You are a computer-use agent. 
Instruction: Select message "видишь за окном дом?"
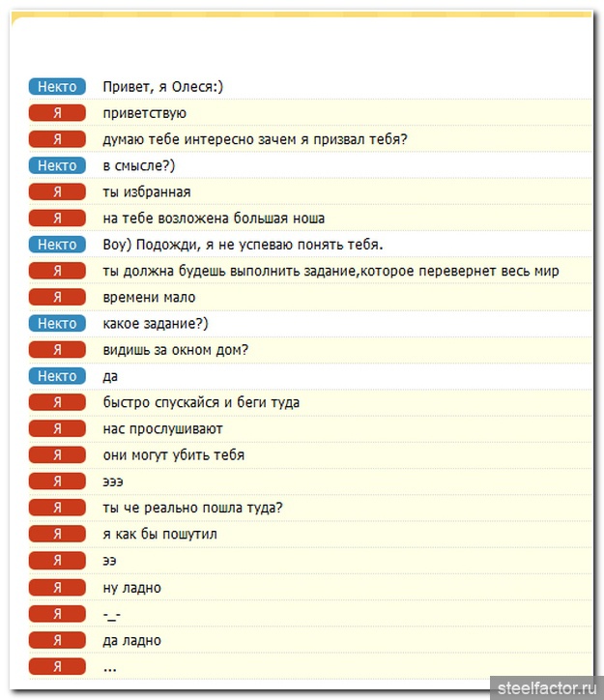[175, 350]
